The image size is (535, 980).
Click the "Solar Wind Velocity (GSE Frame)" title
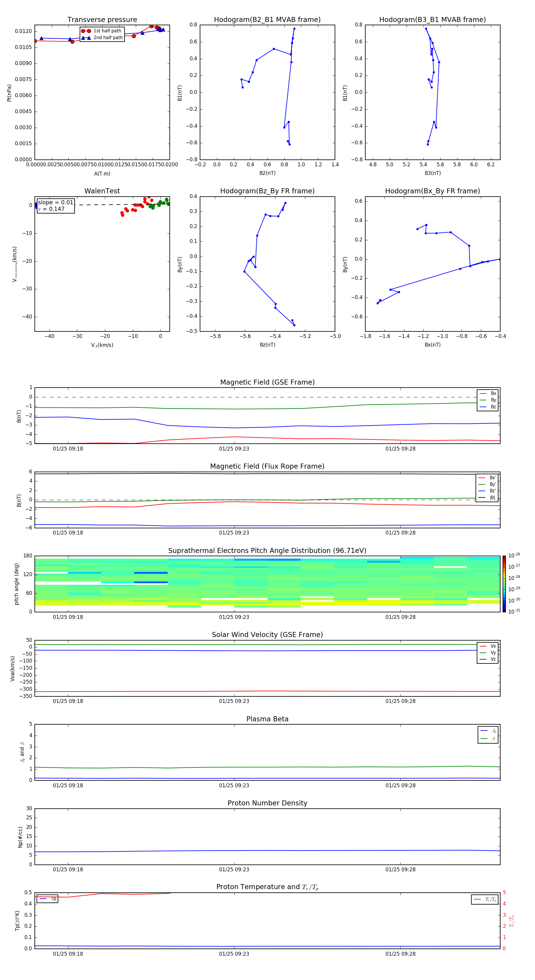pyautogui.click(x=267, y=635)
